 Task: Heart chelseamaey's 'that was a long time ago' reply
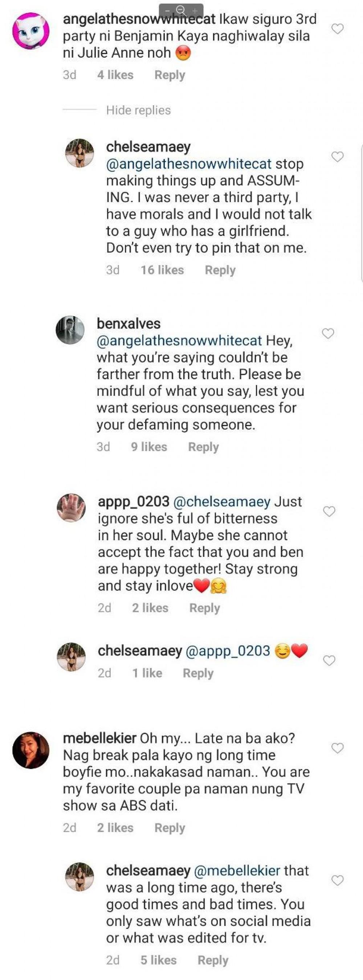[x=338, y=880]
